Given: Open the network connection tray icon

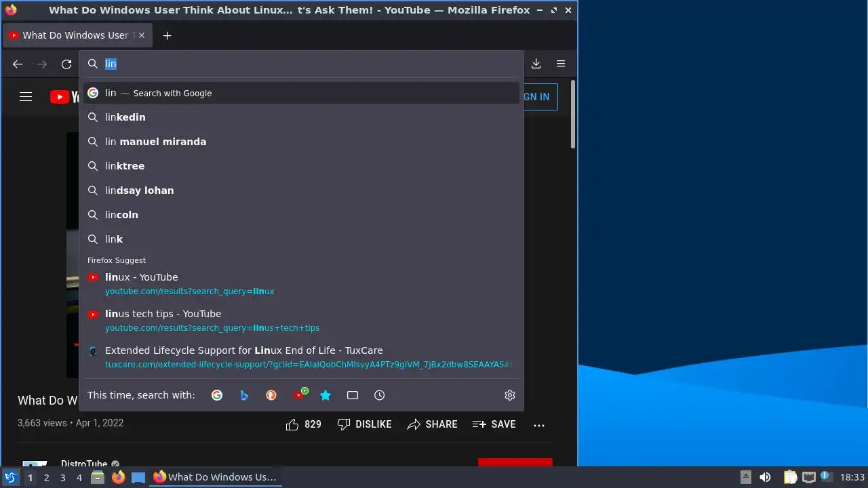Looking at the screenshot, I should (x=808, y=477).
